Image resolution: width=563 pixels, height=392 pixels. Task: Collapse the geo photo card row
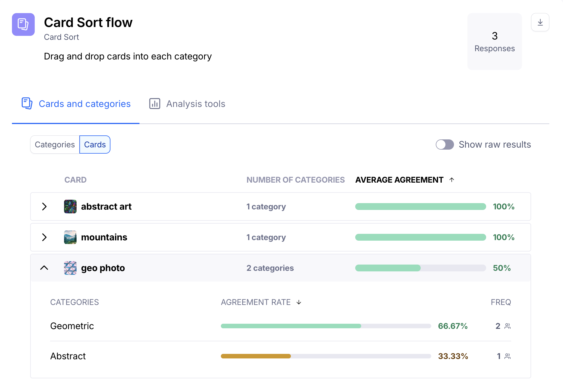(44, 268)
